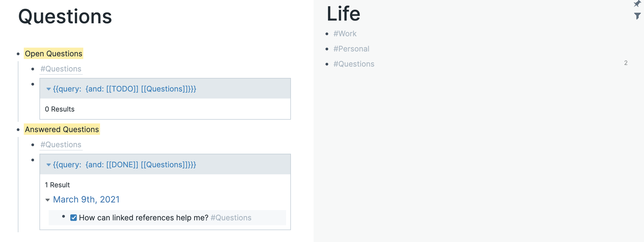This screenshot has width=644, height=242.
Task: Click the bullet above the TODO query block
Action: pyautogui.click(x=33, y=84)
